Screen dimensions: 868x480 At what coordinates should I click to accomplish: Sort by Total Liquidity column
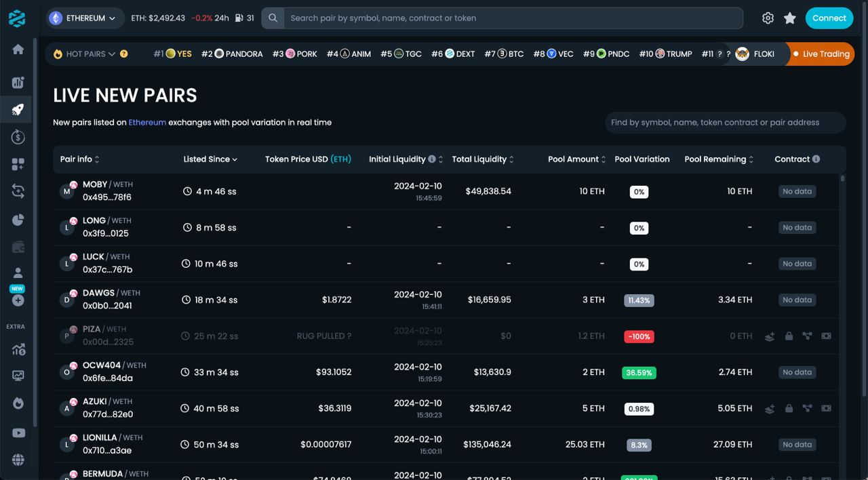[483, 159]
